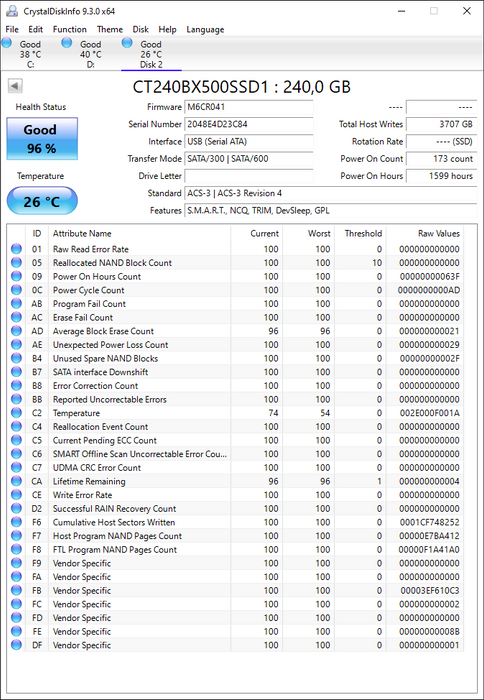Select the Vendor Specific row with ID FE
484x700 pixels.
(x=237, y=632)
